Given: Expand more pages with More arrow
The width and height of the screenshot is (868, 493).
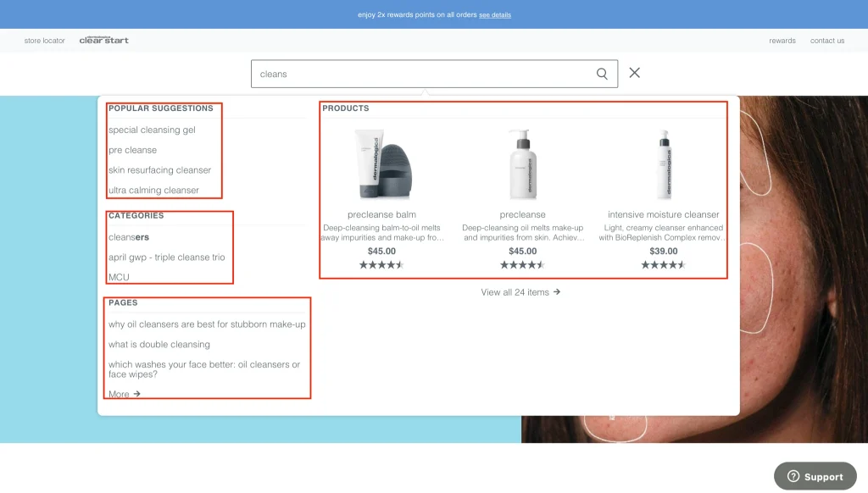Looking at the screenshot, I should (125, 394).
